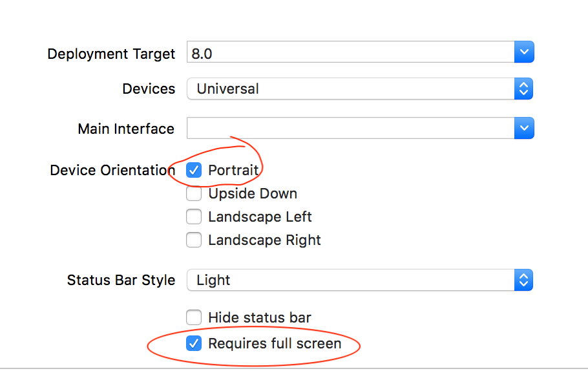Open the Status Bar Style Light popup
588x371 pixels.
point(360,280)
